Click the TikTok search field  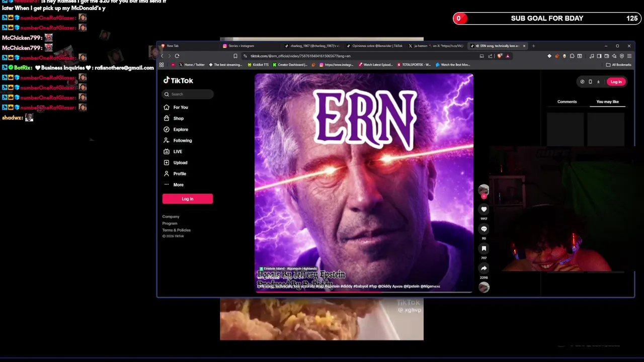[188, 94]
